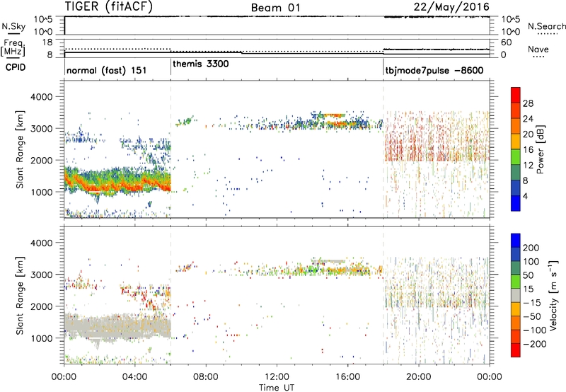This screenshot has height=392, width=566.
Task: Click "Slant Range [km]" label of power panel
Action: pyautogui.click(x=20, y=149)
